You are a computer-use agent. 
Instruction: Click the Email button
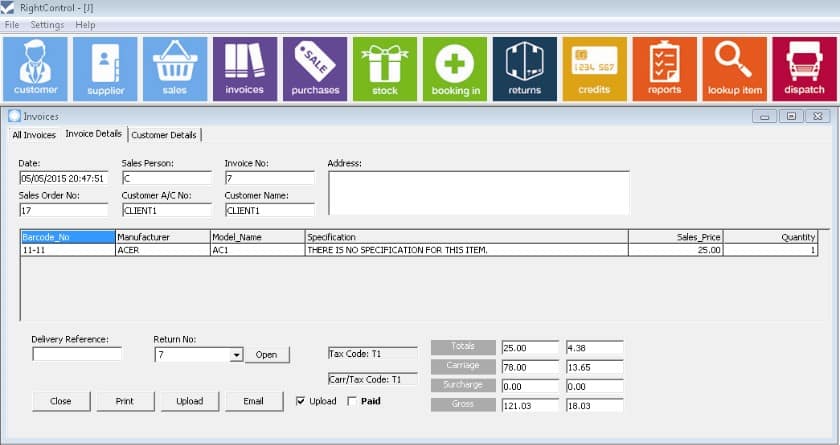pos(253,401)
